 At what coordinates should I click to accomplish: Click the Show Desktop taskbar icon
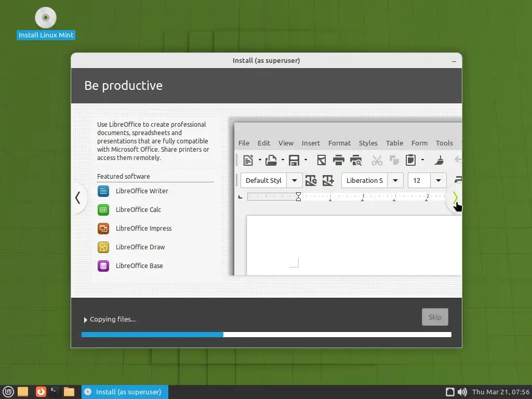click(x=23, y=392)
